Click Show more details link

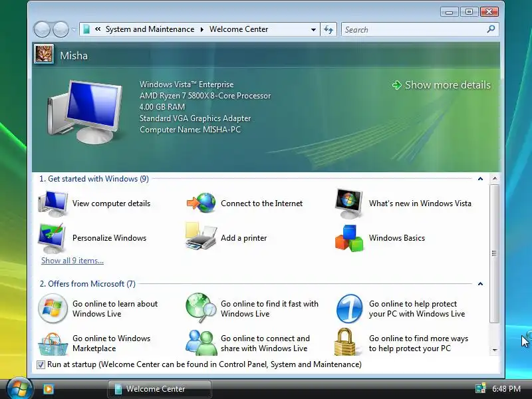442,85
